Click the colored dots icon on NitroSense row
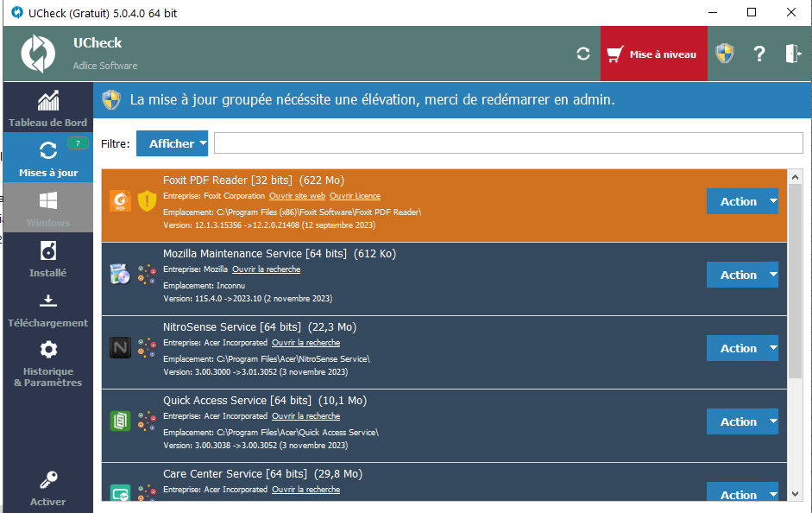This screenshot has width=812, height=513. (147, 348)
